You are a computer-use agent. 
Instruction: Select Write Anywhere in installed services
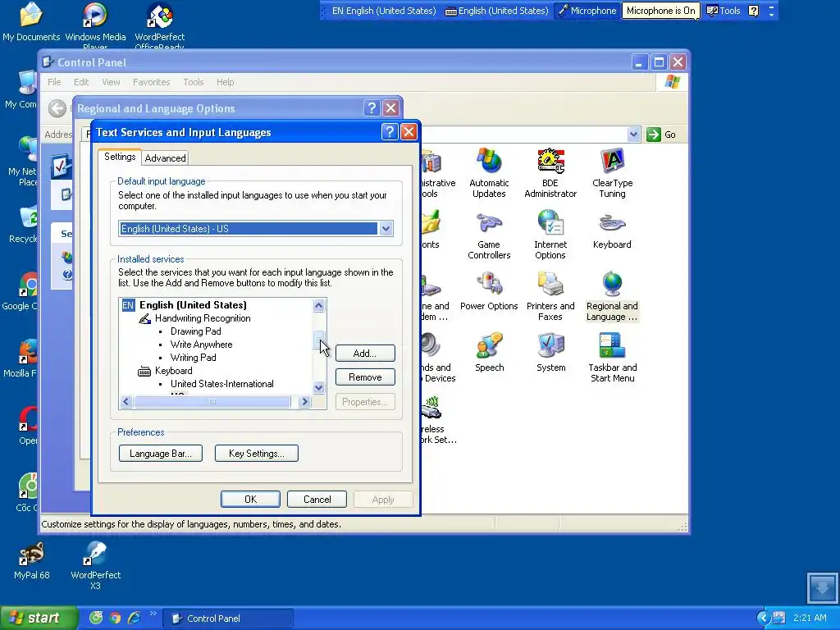click(202, 345)
